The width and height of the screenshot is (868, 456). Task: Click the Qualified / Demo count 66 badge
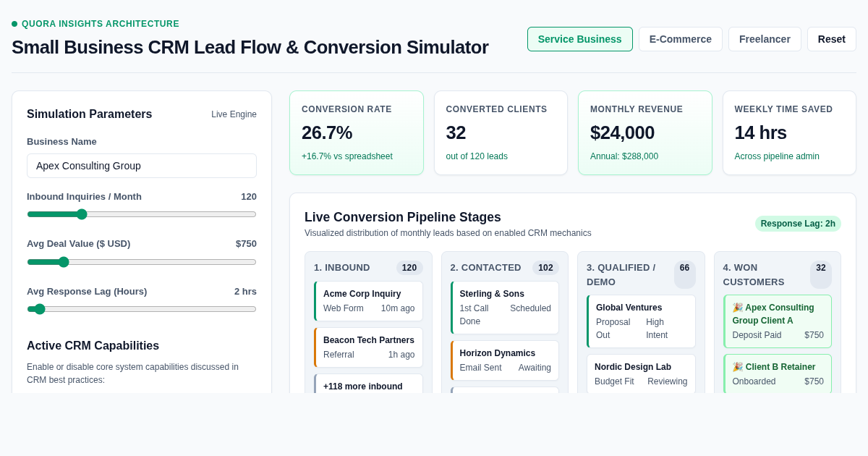point(685,275)
